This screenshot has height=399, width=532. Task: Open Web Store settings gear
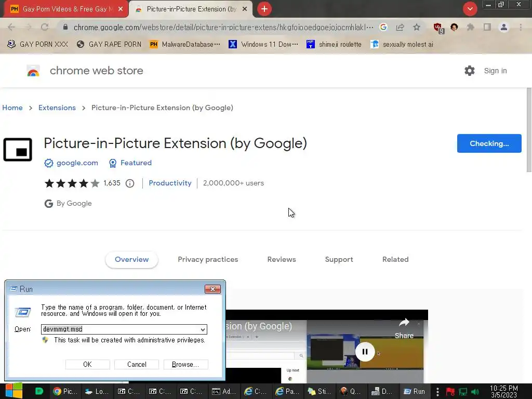pyautogui.click(x=470, y=71)
